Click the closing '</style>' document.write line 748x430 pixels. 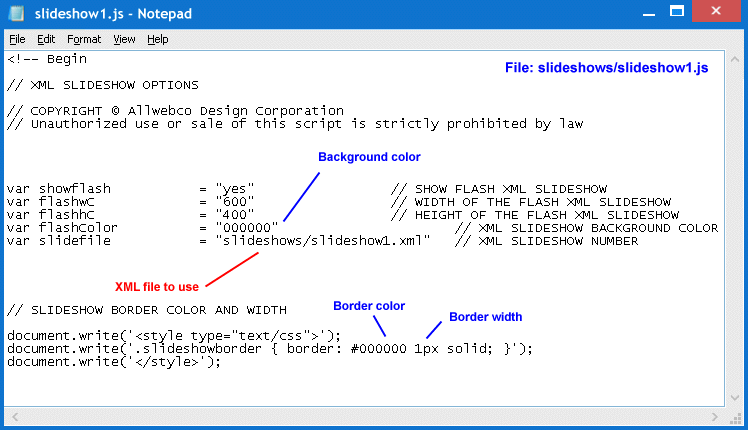coord(114,362)
